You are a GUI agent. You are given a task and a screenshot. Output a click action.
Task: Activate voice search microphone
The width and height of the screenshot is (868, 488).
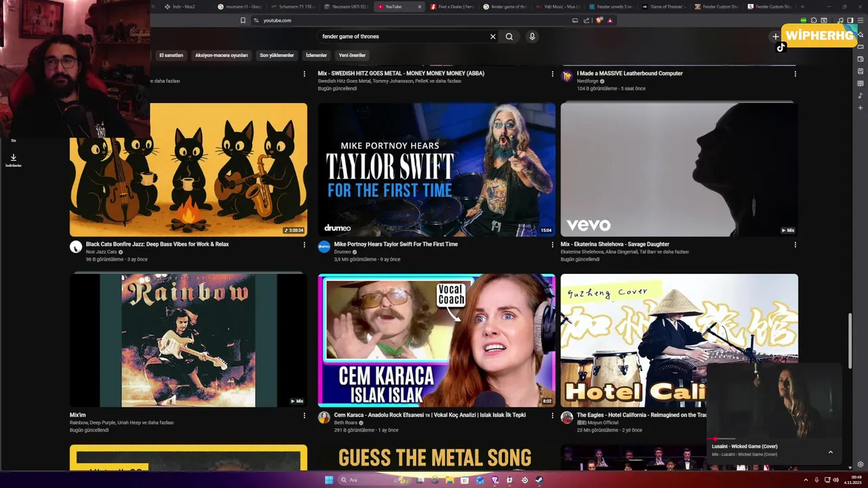532,37
